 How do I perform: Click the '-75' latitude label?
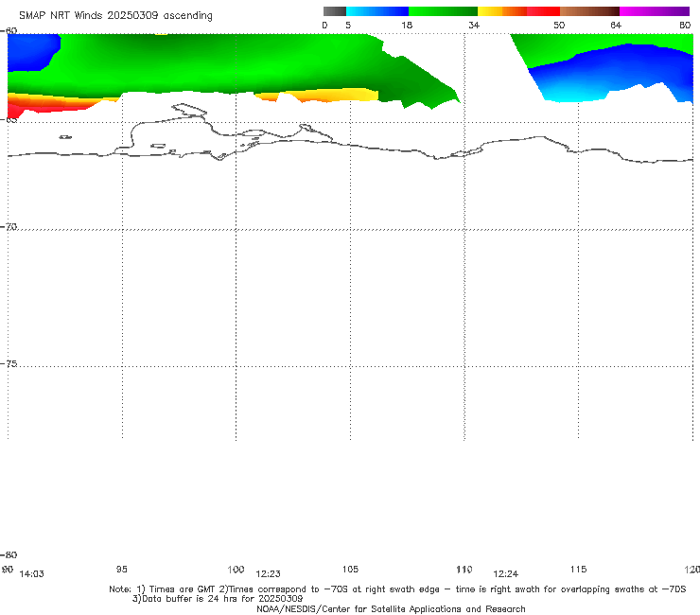coord(9,363)
